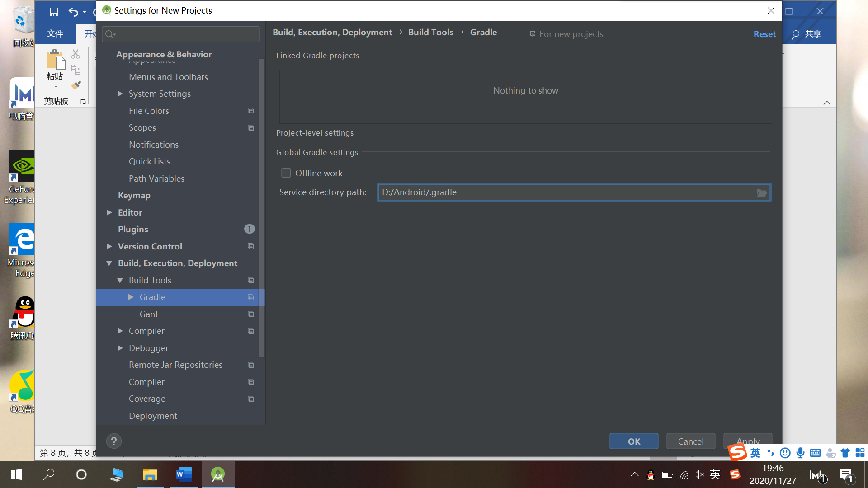This screenshot has height=488, width=868.
Task: Click the settings tree vertical scrollbar
Action: (x=261, y=208)
